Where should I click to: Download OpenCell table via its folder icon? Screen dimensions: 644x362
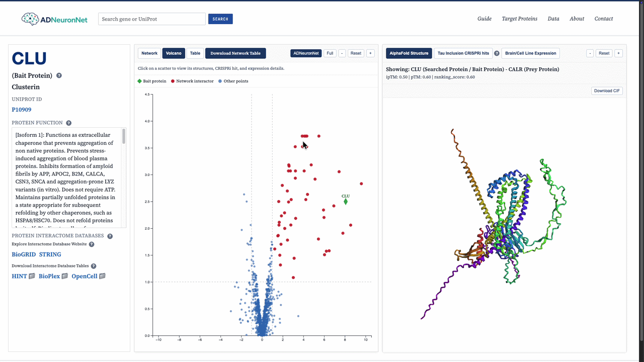103,276
